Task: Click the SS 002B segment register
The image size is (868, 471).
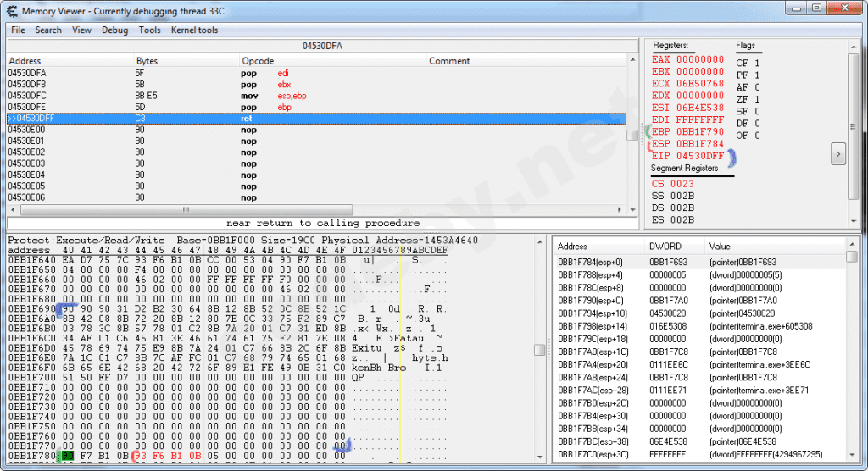Action: tap(672, 196)
